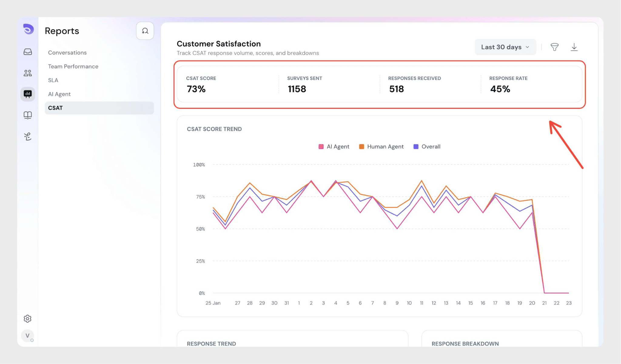Toggle AI Agent series in legend
This screenshot has width=621, height=364.
pyautogui.click(x=334, y=147)
